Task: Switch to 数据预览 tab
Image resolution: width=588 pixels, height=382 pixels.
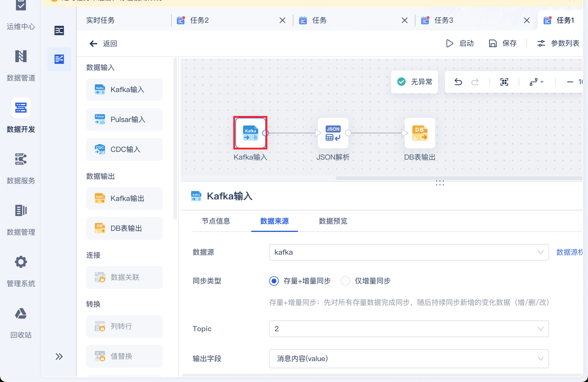Action: click(x=333, y=221)
